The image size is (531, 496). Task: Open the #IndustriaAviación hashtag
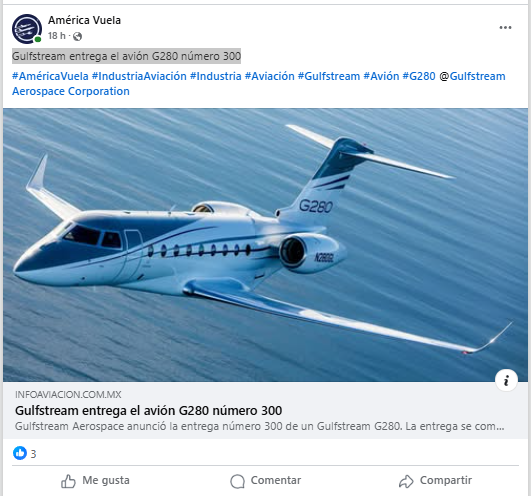(139, 76)
